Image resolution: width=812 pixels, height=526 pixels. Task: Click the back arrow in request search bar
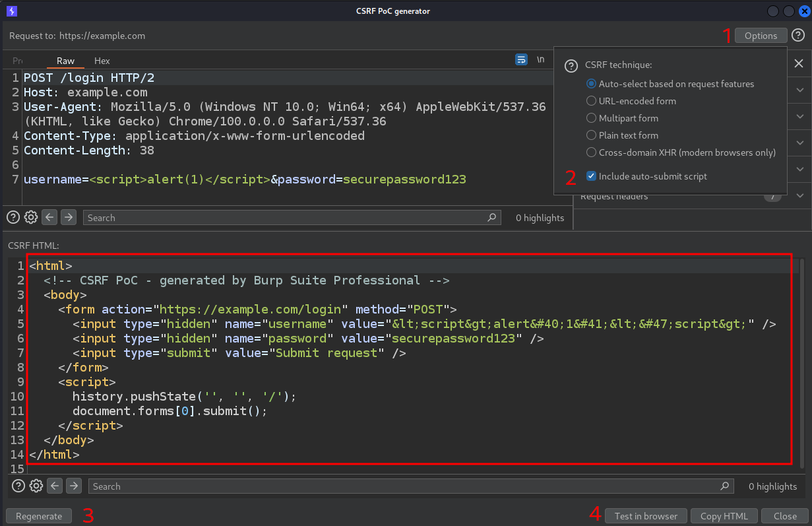(x=49, y=217)
